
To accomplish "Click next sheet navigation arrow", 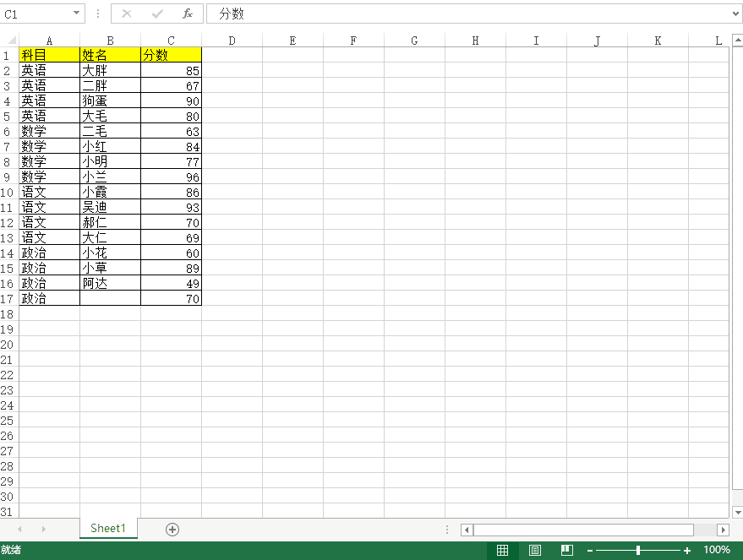I will coord(44,530).
